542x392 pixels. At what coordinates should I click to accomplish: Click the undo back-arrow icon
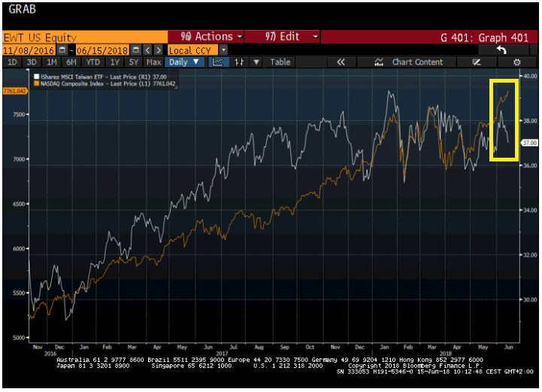(501, 50)
